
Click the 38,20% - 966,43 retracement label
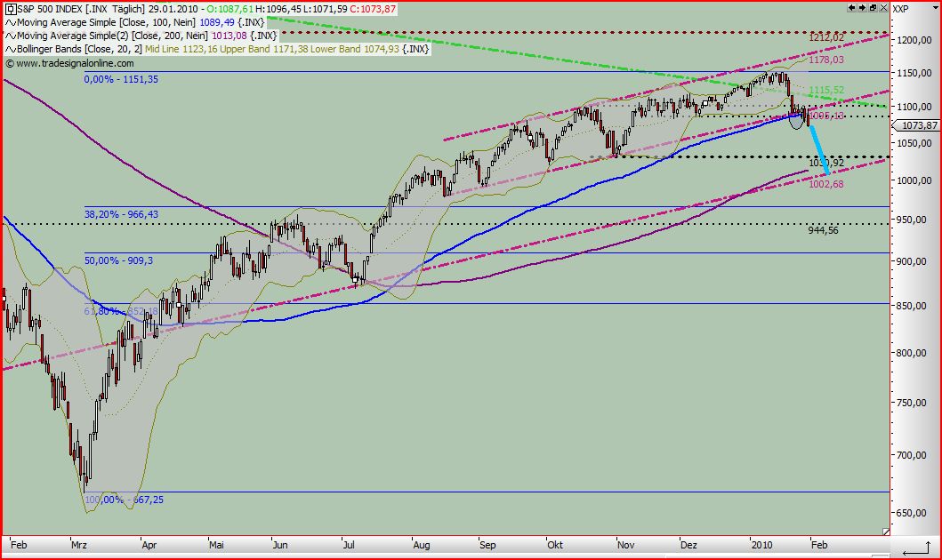coord(120,213)
